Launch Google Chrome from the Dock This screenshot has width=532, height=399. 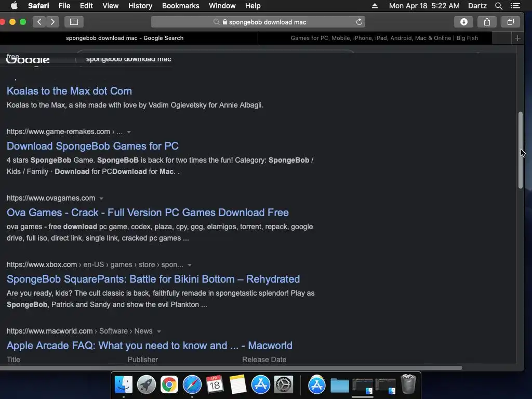169,384
